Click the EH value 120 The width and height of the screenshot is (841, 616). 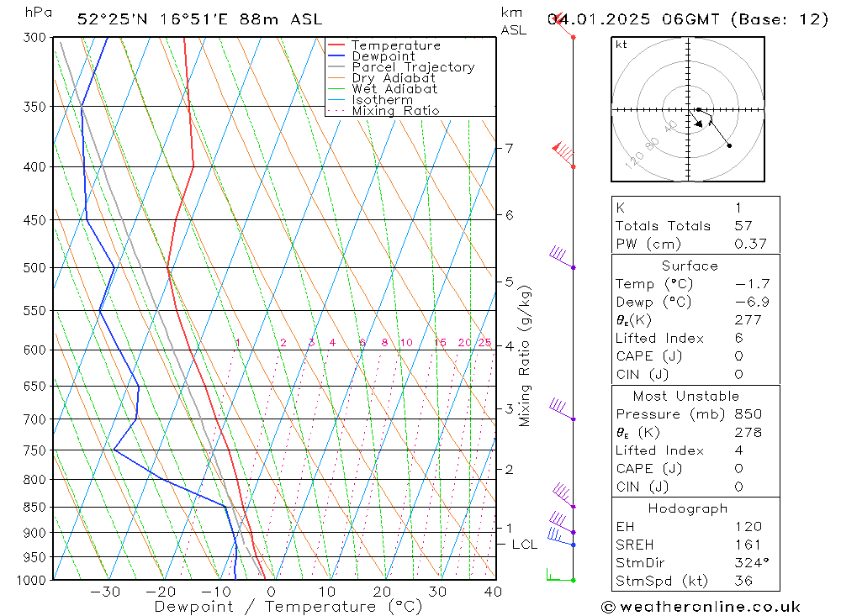click(748, 527)
